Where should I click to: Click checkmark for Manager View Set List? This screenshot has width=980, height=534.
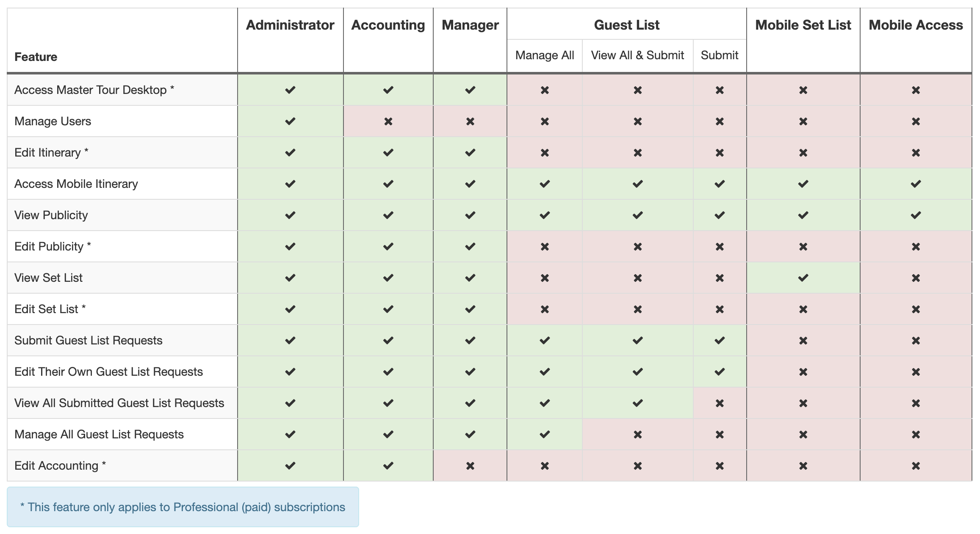(470, 278)
